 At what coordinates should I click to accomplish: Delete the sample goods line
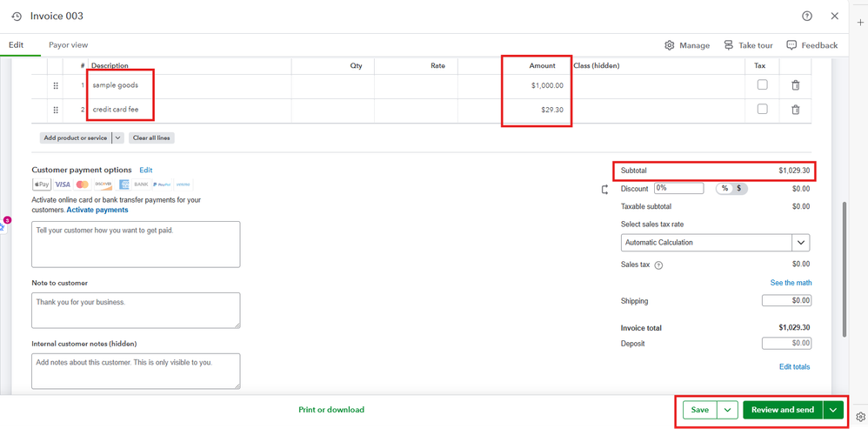[796, 85]
